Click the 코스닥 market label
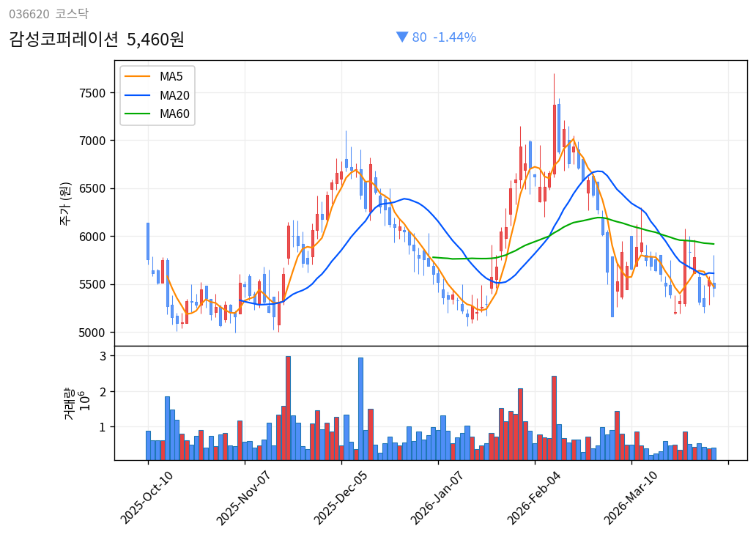This screenshot has width=756, height=537. (x=72, y=14)
